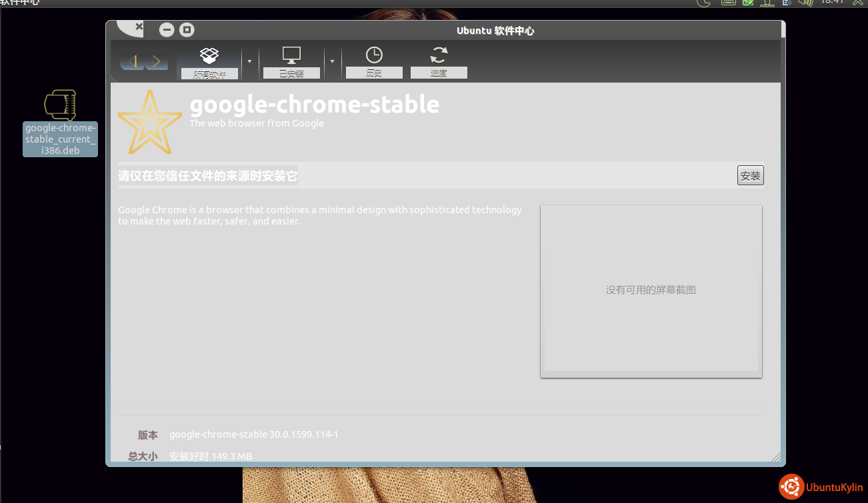Viewport: 868px width, 503px height.
Task: Open the 进度 (Progress) sync icon
Action: coord(439,61)
